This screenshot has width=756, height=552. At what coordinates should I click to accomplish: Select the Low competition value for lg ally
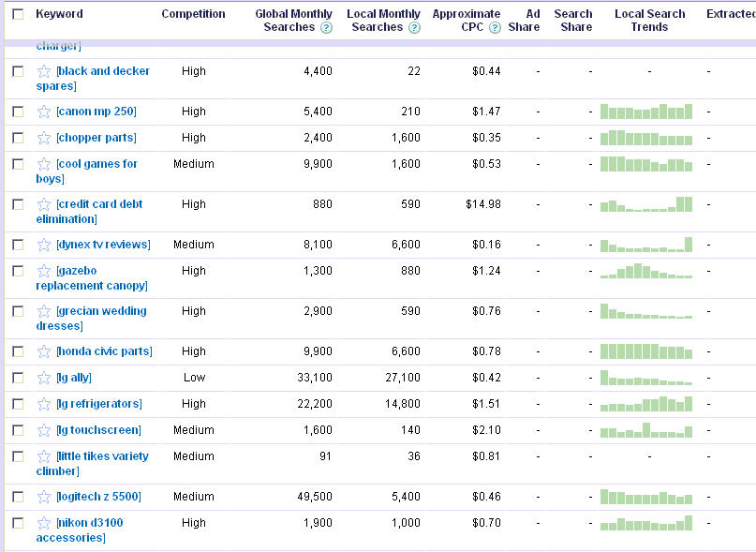pyautogui.click(x=194, y=378)
